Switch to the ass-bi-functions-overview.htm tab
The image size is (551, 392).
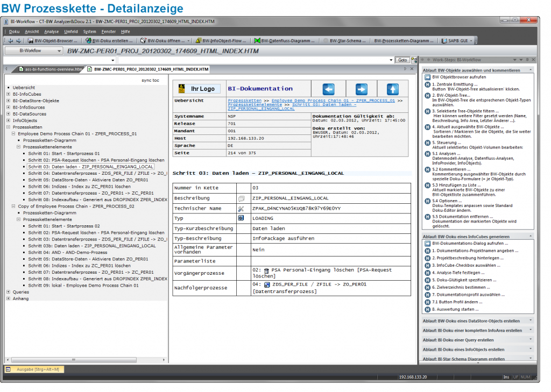coord(48,69)
